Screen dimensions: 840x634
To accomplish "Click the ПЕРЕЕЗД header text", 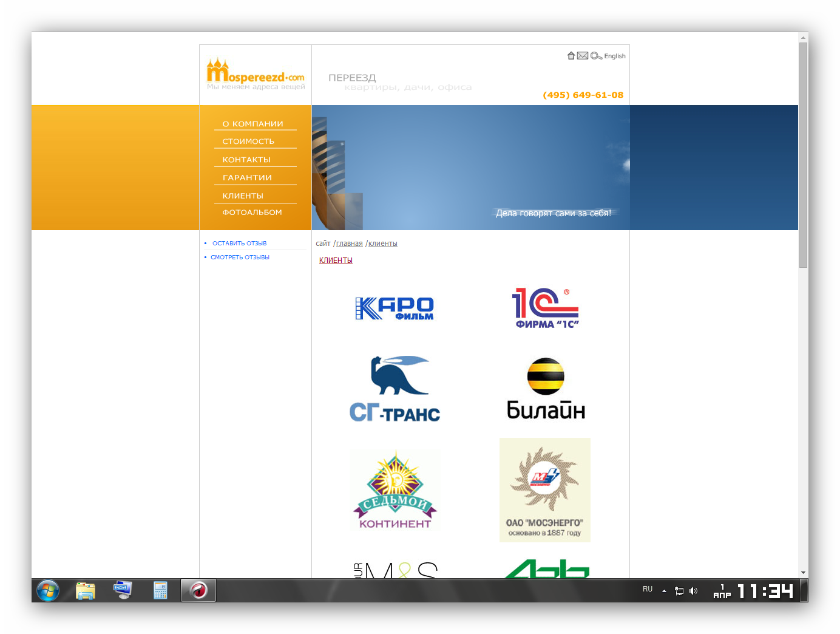I will pos(352,78).
